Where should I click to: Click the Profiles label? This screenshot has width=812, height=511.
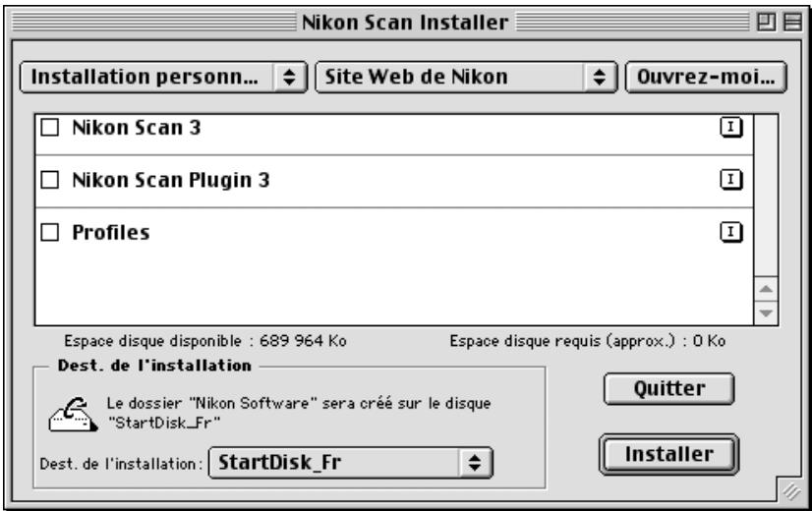pos(111,233)
